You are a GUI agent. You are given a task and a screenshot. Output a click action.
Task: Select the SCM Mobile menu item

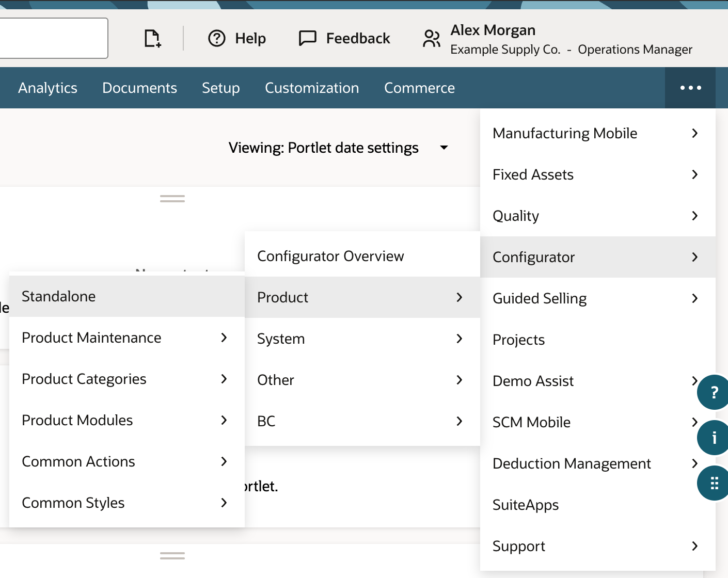tap(598, 422)
